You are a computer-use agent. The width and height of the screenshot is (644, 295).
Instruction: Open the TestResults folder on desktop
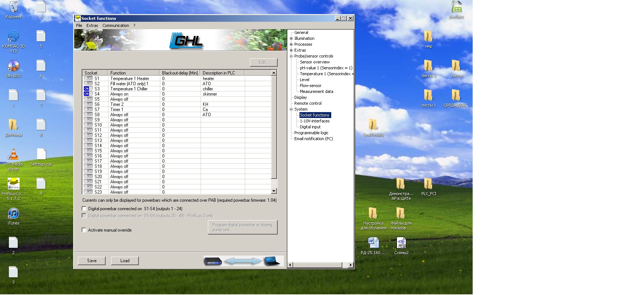coord(373,126)
